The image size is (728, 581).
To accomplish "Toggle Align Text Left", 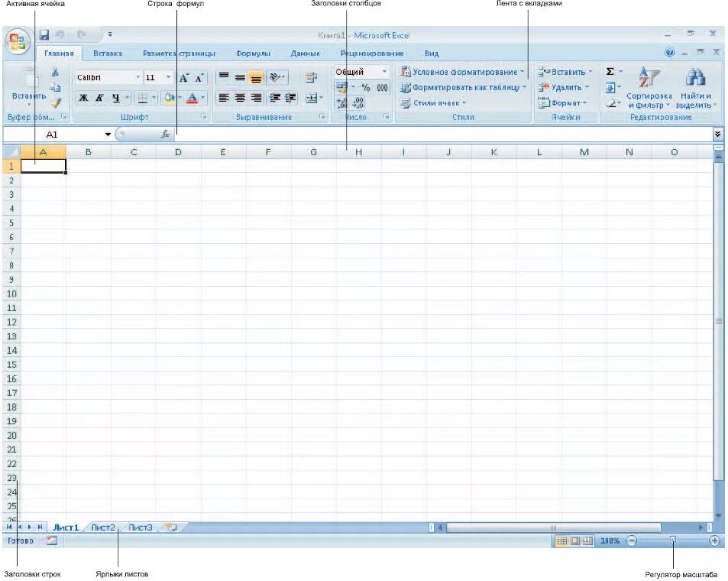I will coord(224,98).
